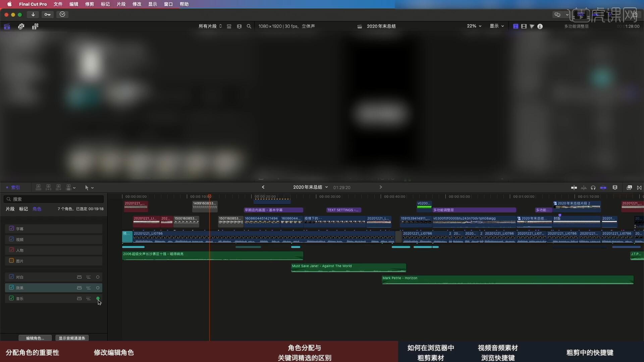Switch to the 标记 index tab
The height and width of the screenshot is (362, 644).
click(x=23, y=209)
